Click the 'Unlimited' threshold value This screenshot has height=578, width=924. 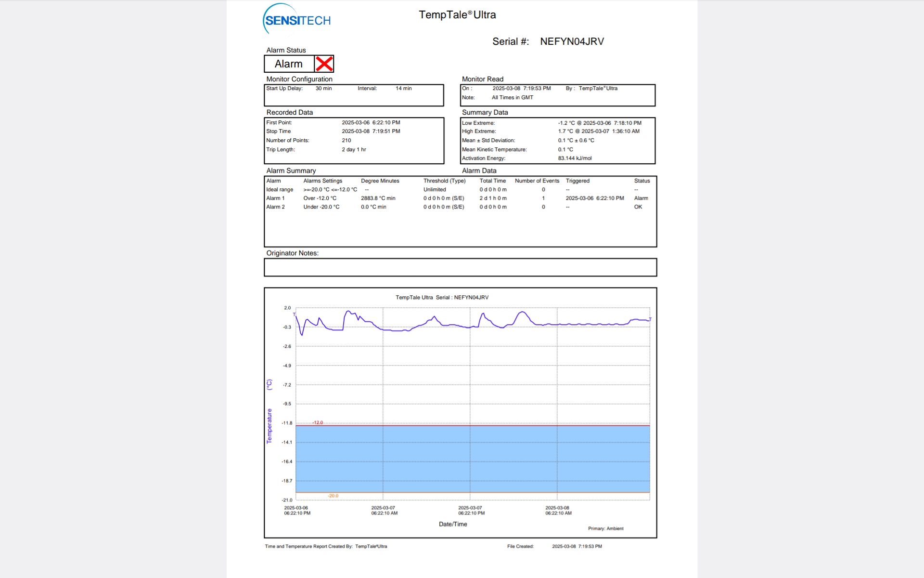tap(435, 190)
